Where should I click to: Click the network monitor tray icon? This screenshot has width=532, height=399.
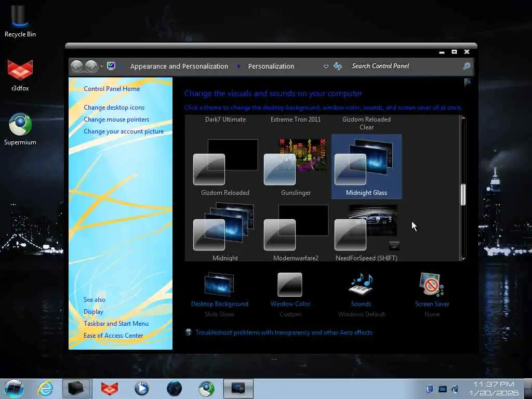click(x=443, y=389)
